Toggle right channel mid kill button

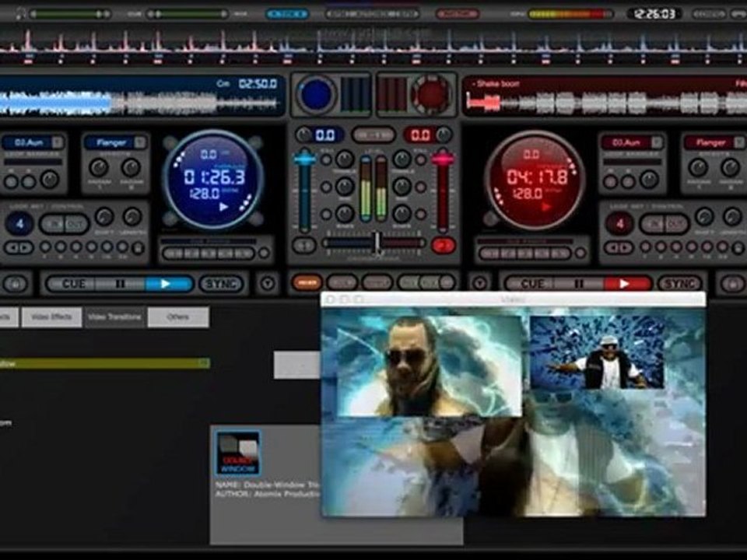pyautogui.click(x=421, y=187)
